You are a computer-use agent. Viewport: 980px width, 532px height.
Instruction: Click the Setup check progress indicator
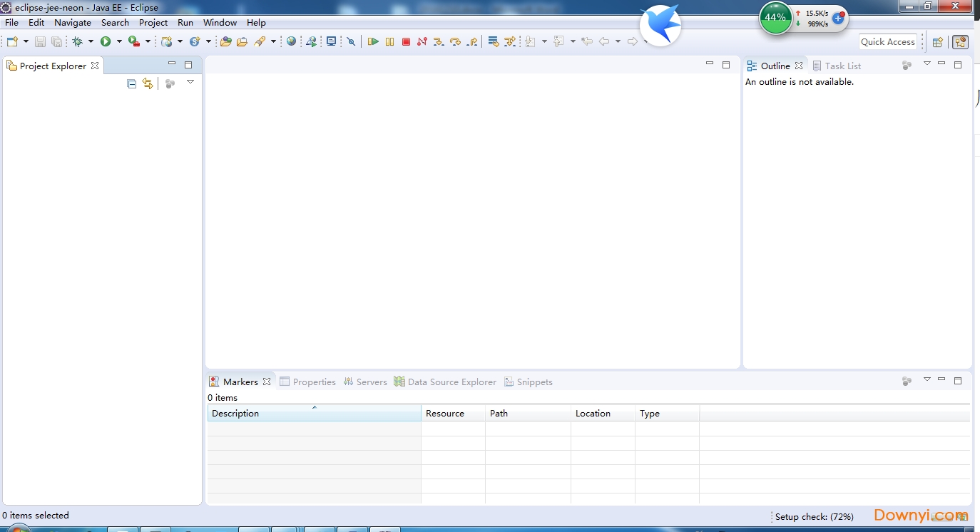[x=814, y=516]
